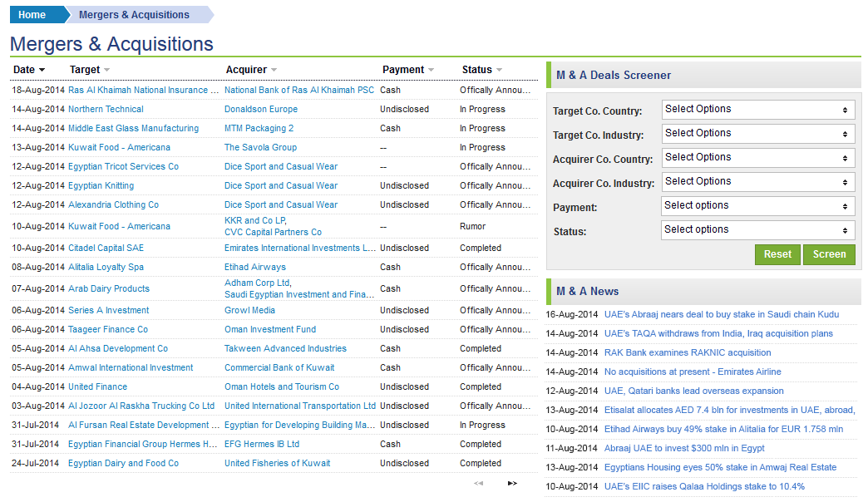
Task: Open The Savola Group link
Action: pyautogui.click(x=261, y=148)
